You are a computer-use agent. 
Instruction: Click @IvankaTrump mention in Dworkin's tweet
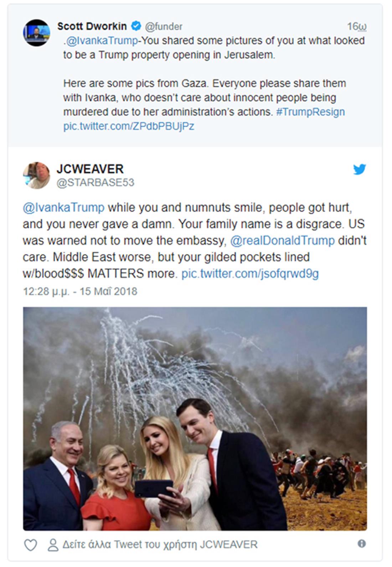tap(102, 41)
